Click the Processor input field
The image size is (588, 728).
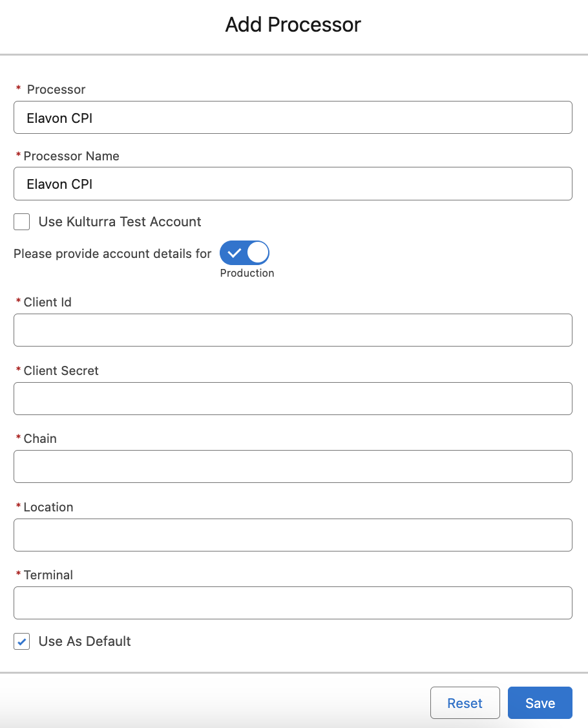pyautogui.click(x=293, y=118)
